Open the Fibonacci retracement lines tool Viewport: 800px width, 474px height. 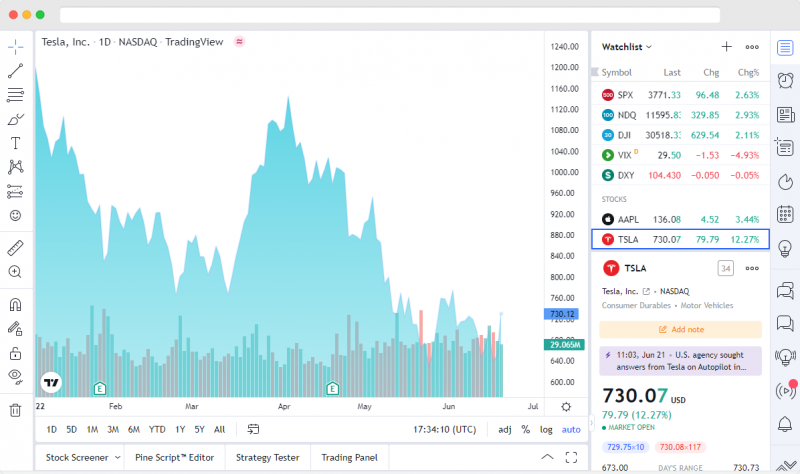coord(15,95)
